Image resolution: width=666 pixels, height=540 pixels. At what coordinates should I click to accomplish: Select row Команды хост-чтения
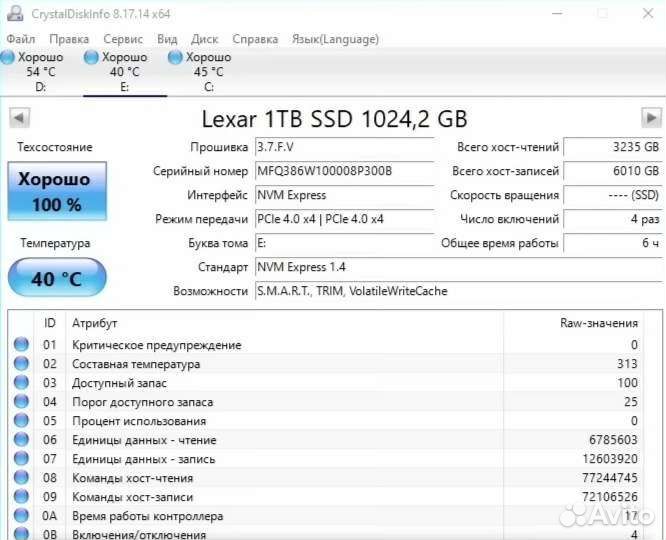[x=325, y=478]
